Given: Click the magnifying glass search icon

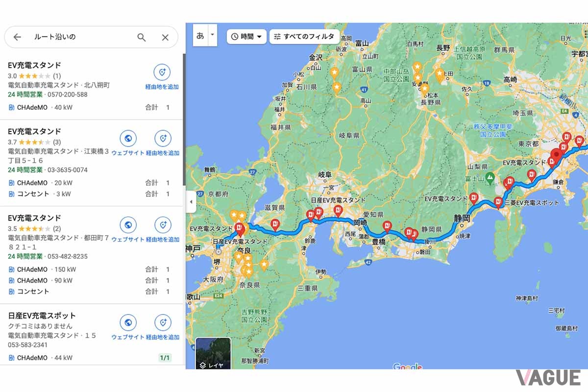Looking at the screenshot, I should [141, 37].
